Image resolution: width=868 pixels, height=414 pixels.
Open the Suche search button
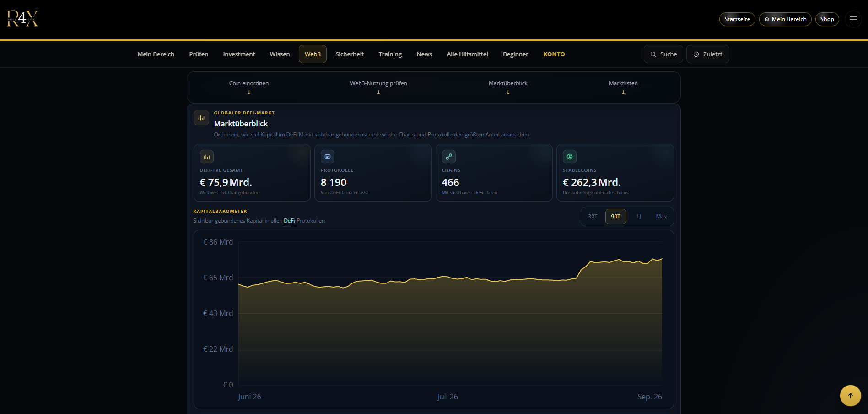click(663, 54)
